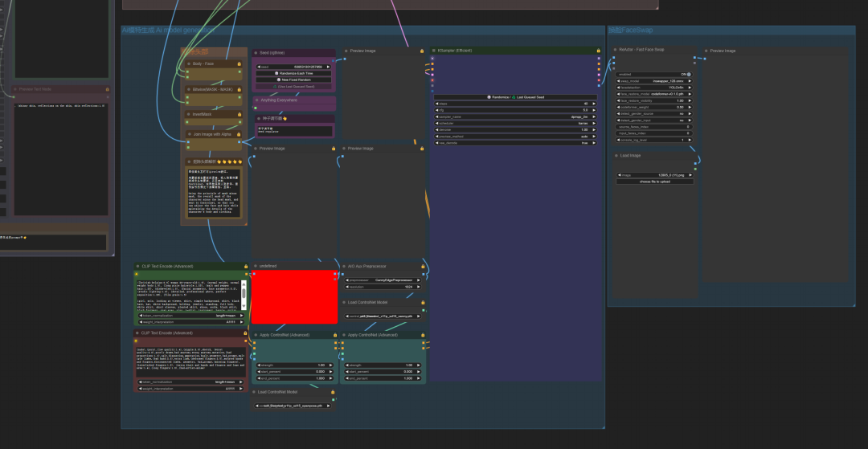Collapse the Load Image node via its dot
Viewport: 868px width, 449px height.
click(615, 155)
